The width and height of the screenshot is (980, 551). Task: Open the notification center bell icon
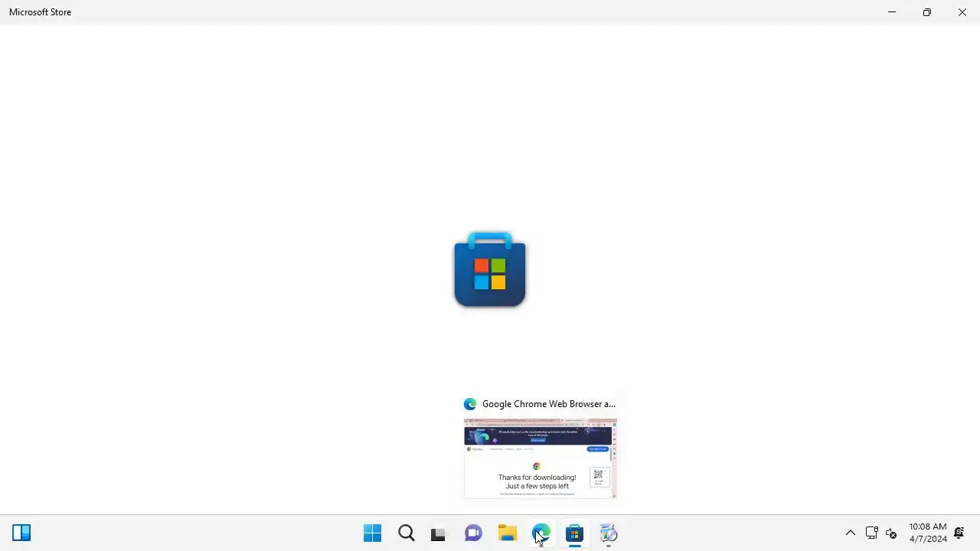tap(959, 533)
